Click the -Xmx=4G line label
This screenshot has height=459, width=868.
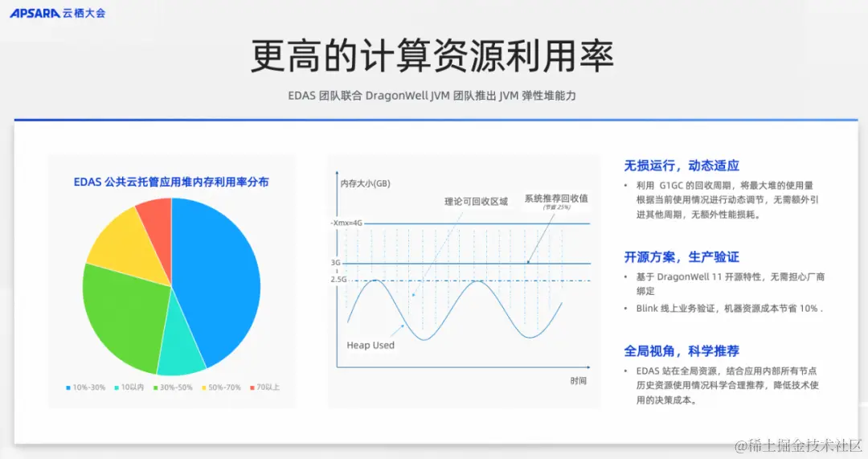click(x=346, y=223)
